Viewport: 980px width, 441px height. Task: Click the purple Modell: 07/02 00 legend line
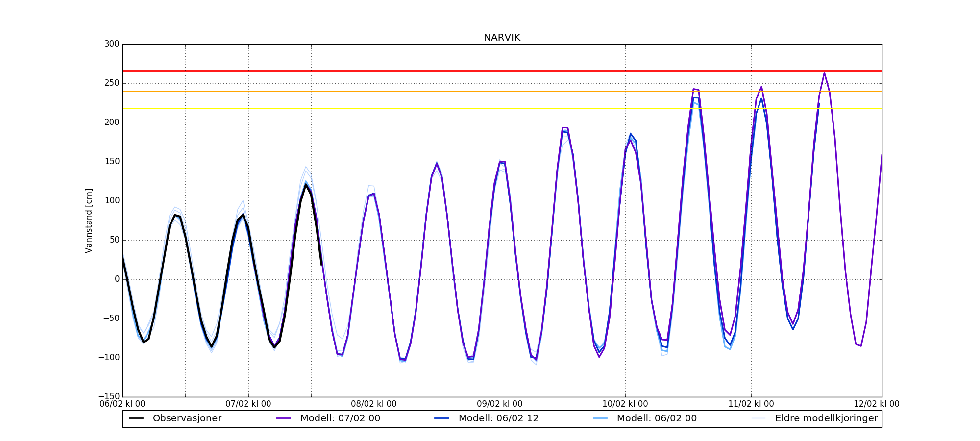coord(284,418)
